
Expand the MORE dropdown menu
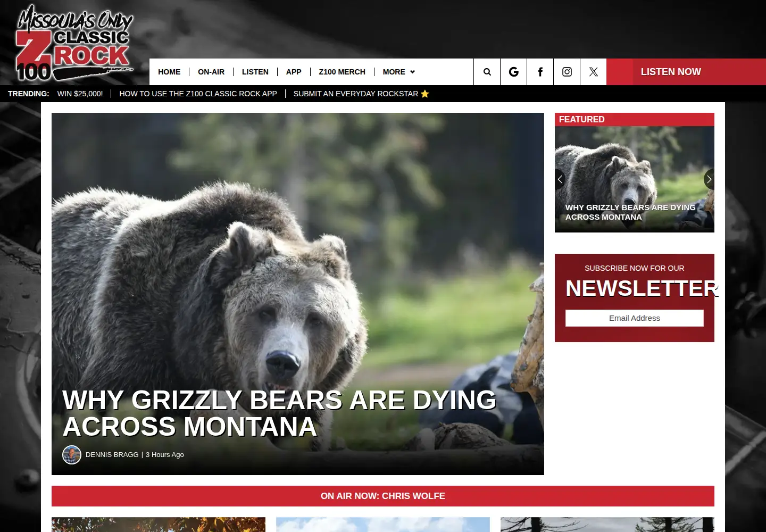398,72
